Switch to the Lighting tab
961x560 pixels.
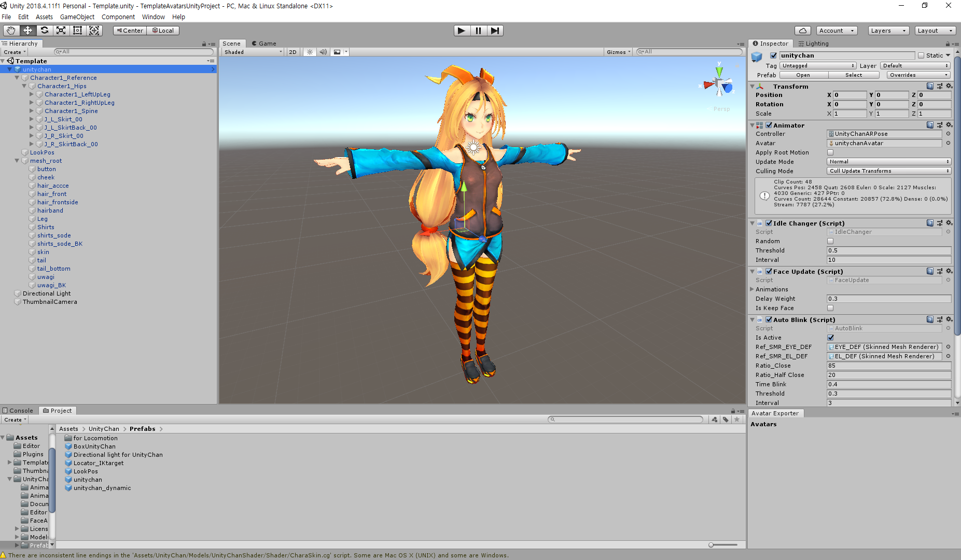click(x=813, y=44)
